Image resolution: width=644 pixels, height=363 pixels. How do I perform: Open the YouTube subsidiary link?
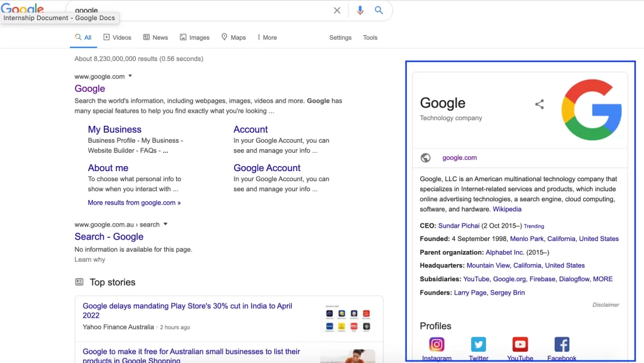(476, 279)
